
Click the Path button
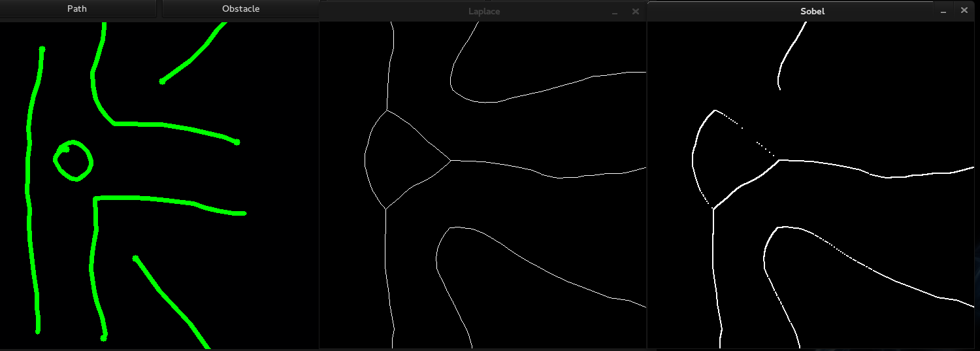pos(77,8)
